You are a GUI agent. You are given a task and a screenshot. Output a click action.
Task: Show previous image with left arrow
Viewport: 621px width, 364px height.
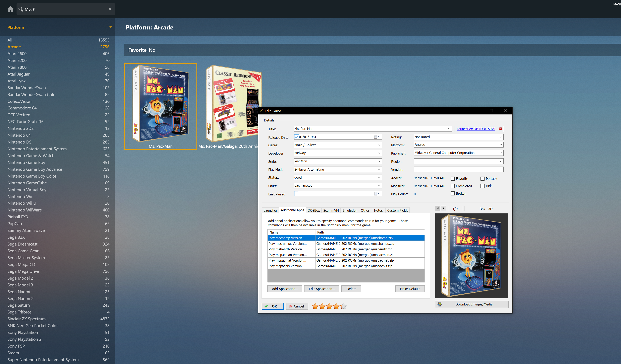[x=438, y=208]
